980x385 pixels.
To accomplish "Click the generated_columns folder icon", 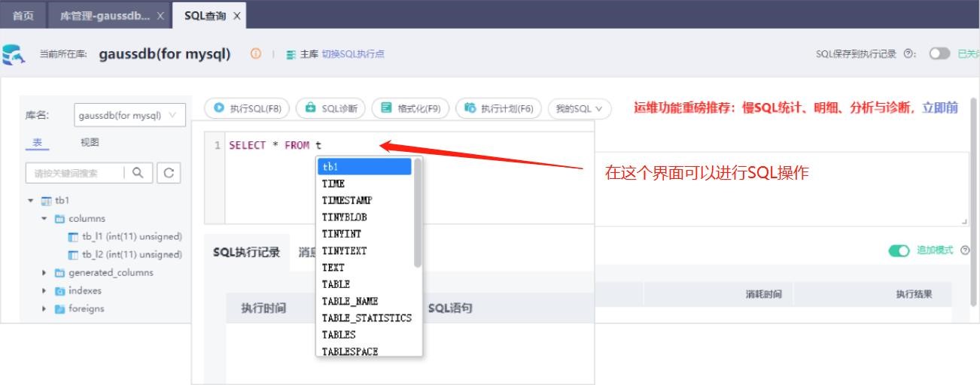I will point(59,273).
